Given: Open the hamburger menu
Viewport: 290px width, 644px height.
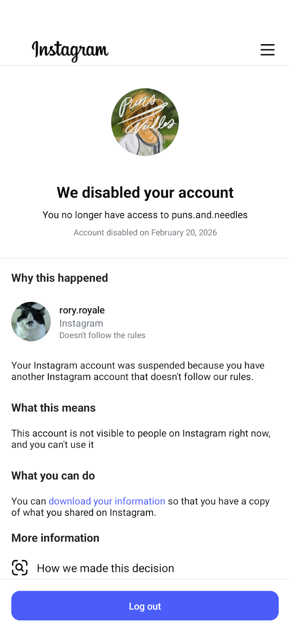Looking at the screenshot, I should pyautogui.click(x=267, y=50).
